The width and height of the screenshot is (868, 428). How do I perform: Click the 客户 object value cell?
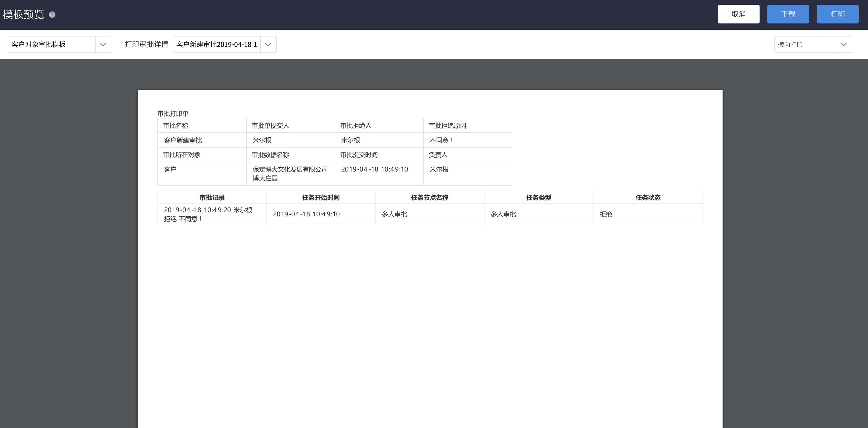(x=202, y=174)
